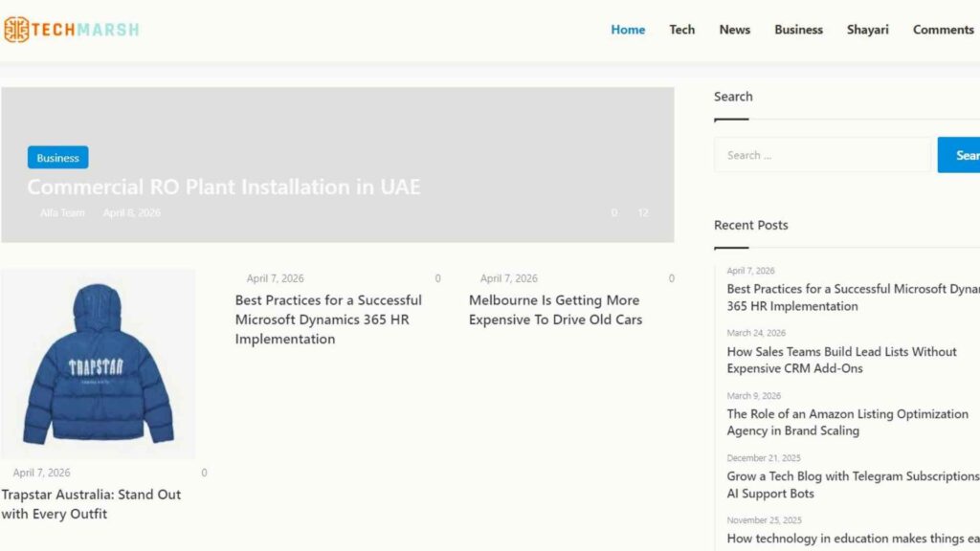Go to the News section
The width and height of the screenshot is (980, 551).
pos(734,30)
